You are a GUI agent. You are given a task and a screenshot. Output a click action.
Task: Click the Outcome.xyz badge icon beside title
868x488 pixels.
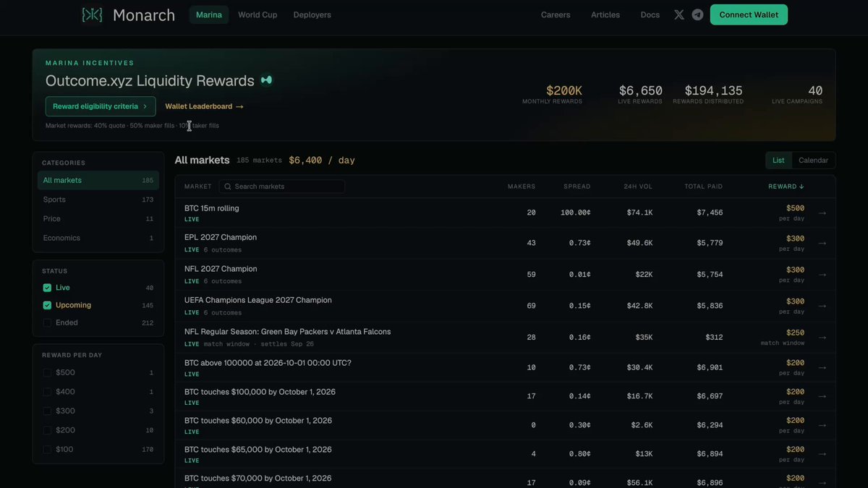click(266, 80)
